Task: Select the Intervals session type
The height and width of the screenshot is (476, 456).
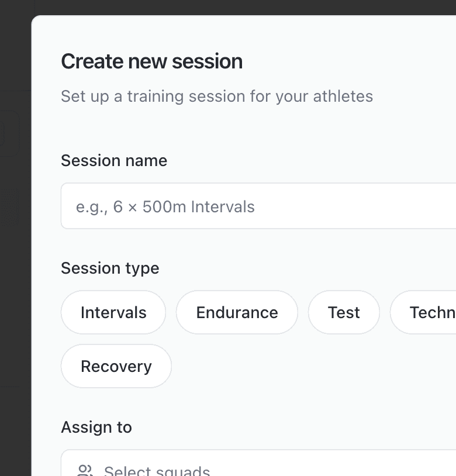Action: click(113, 313)
